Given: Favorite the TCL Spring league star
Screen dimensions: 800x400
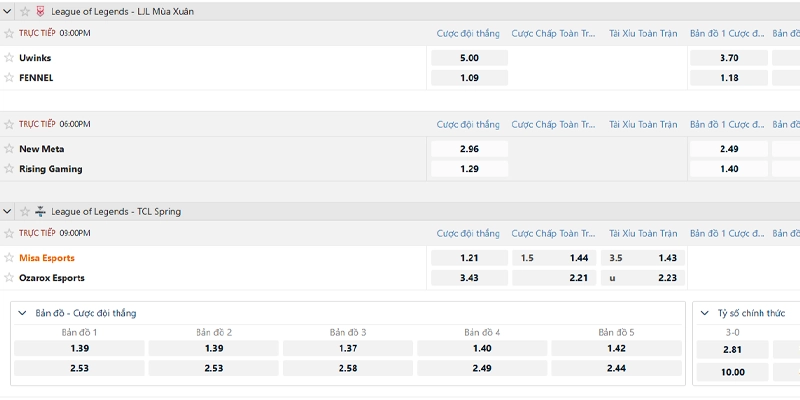Looking at the screenshot, I should (25, 211).
